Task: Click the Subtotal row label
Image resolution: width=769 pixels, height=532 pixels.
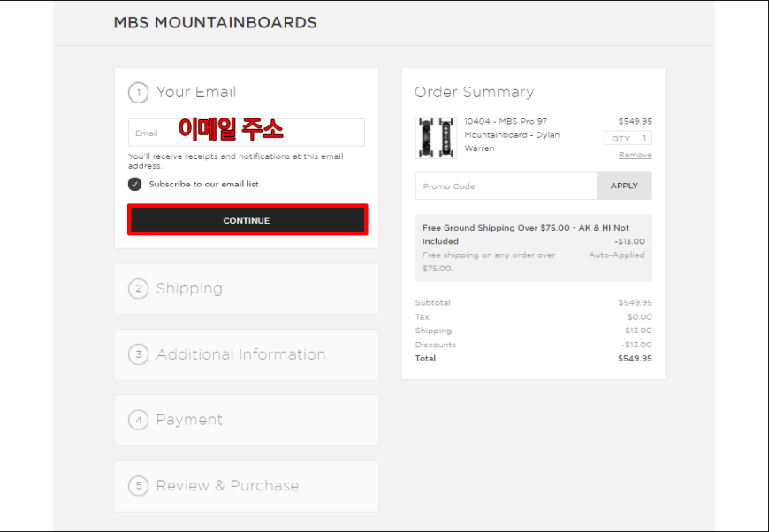Action: point(432,302)
